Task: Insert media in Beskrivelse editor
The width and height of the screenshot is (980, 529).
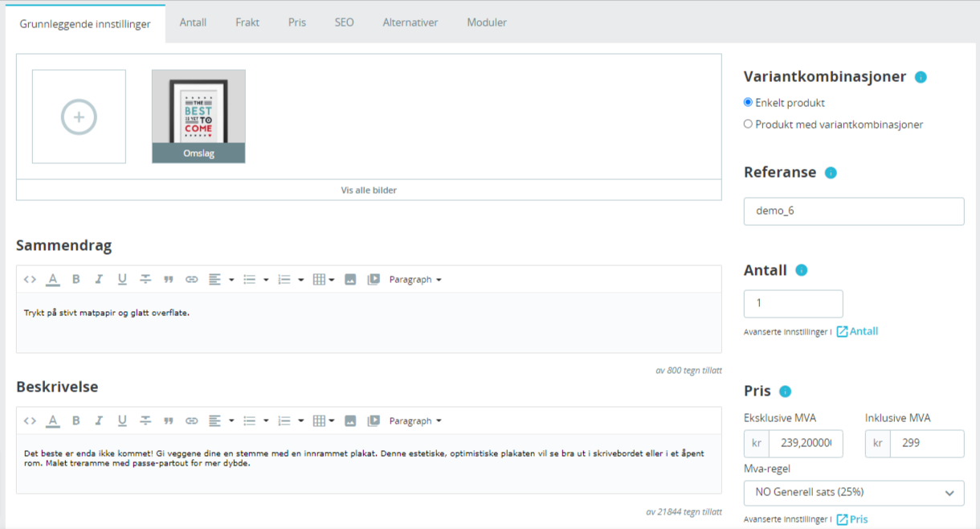Action: coord(374,421)
